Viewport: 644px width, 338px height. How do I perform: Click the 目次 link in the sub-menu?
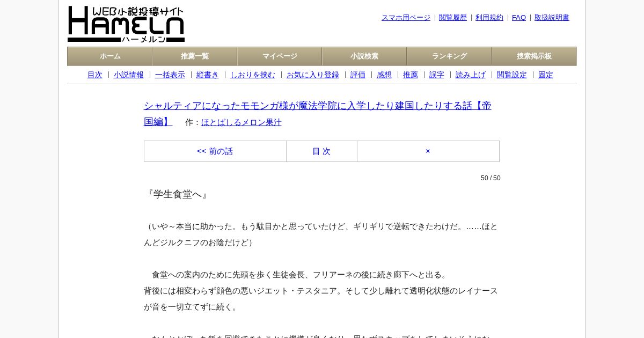coord(95,75)
